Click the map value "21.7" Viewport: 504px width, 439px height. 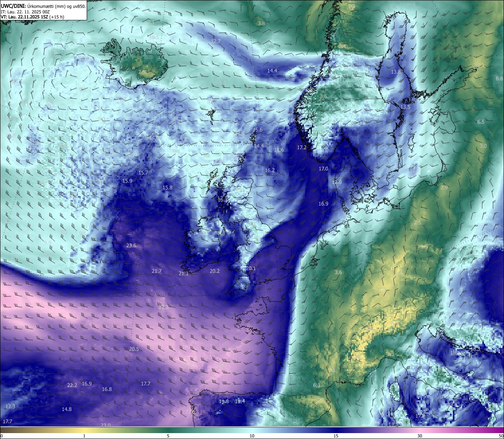coord(157,271)
